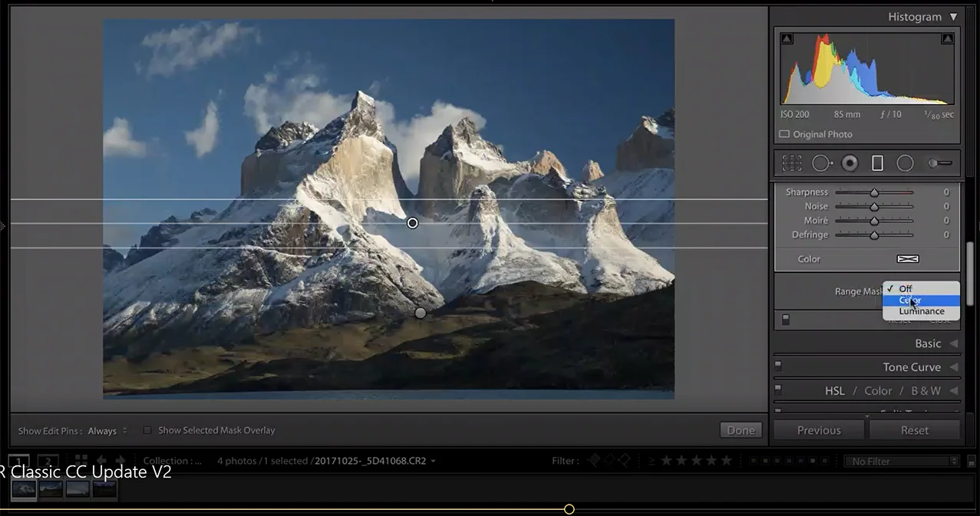
Task: Click the Collection label in filmstrip bar
Action: pos(173,461)
